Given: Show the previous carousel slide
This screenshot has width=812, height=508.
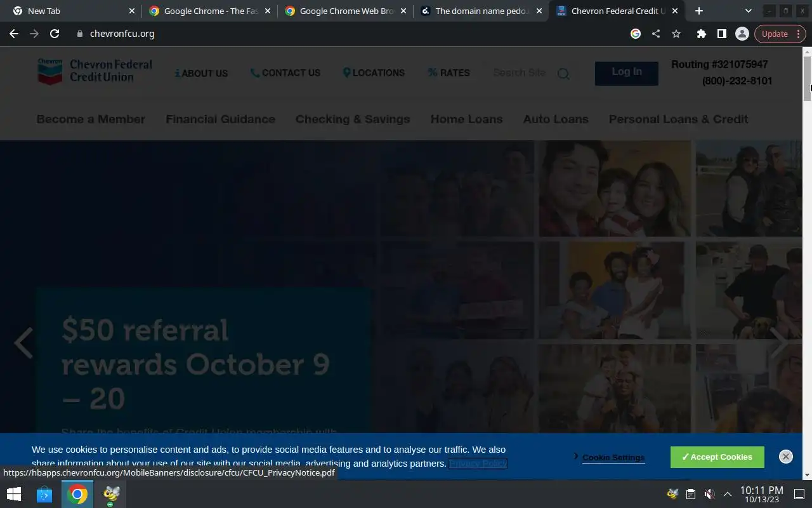Looking at the screenshot, I should (x=23, y=343).
